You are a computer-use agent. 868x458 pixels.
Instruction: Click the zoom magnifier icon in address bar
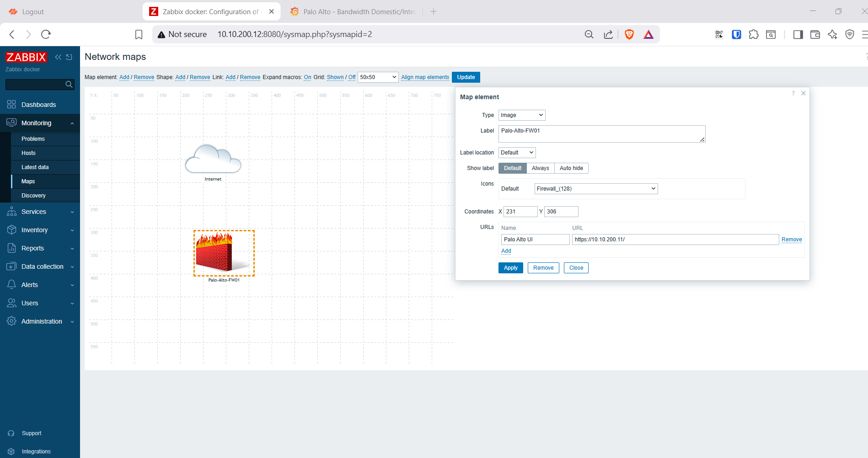click(x=589, y=34)
